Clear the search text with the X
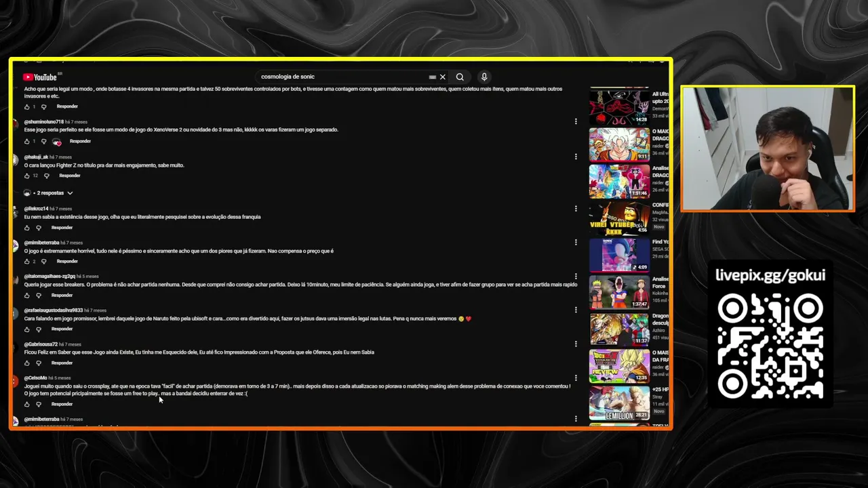The image size is (868, 488). (443, 77)
